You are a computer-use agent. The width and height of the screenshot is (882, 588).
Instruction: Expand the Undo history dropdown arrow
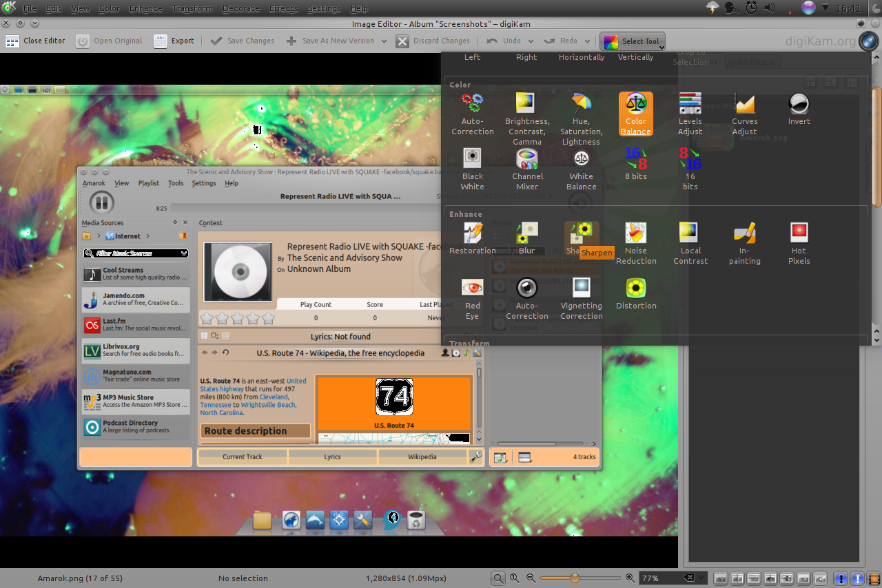(531, 41)
